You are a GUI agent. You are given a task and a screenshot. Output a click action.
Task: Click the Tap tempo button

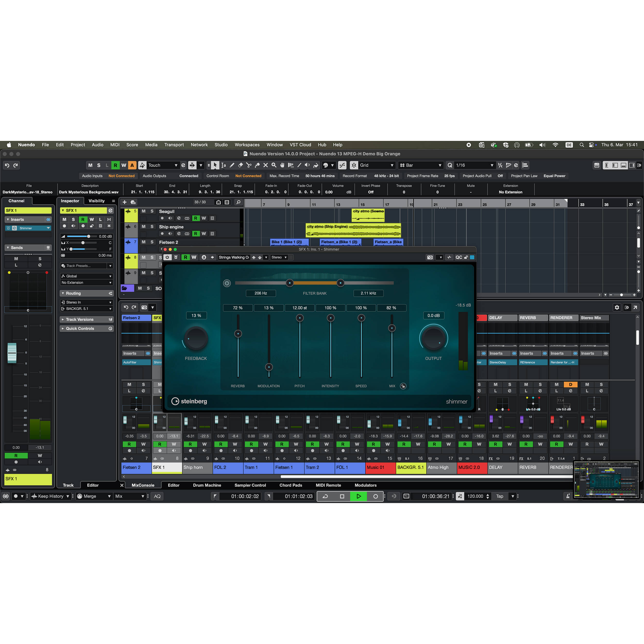(x=500, y=496)
